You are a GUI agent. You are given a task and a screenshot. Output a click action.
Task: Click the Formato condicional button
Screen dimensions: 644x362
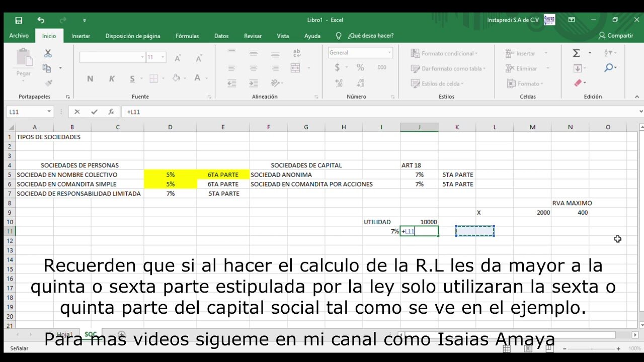444,53
